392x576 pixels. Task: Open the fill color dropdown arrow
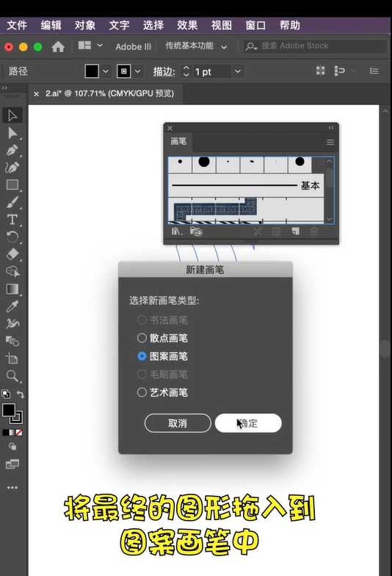(106, 71)
